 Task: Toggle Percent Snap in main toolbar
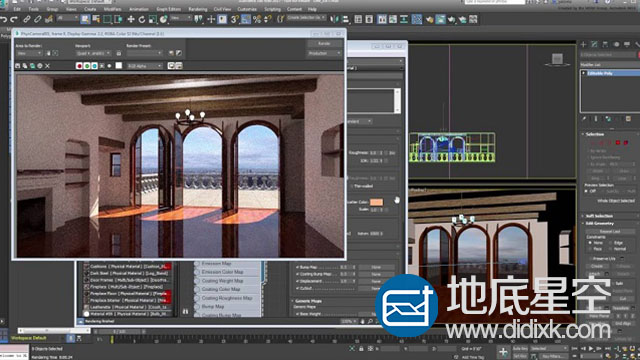[257, 19]
